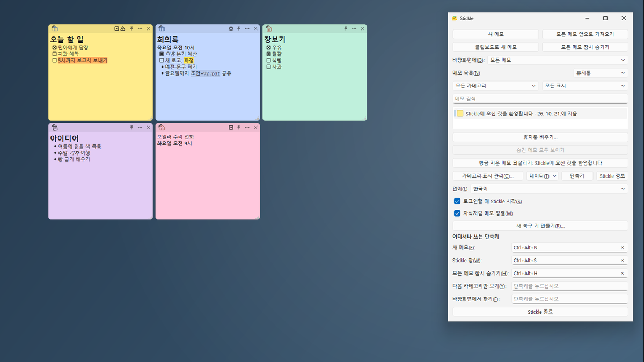Click the category icon on the 오늘 할 일 note
The width and height of the screenshot is (644, 362).
[55, 28]
